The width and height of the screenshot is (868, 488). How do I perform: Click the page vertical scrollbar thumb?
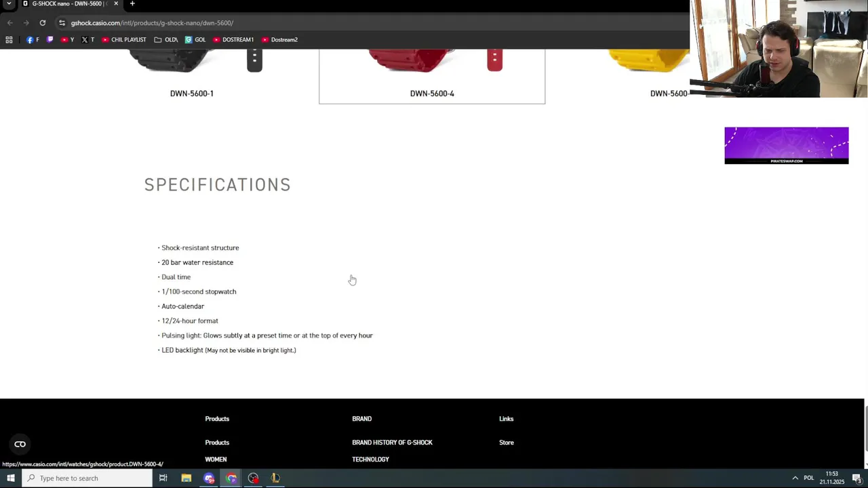[865, 427]
